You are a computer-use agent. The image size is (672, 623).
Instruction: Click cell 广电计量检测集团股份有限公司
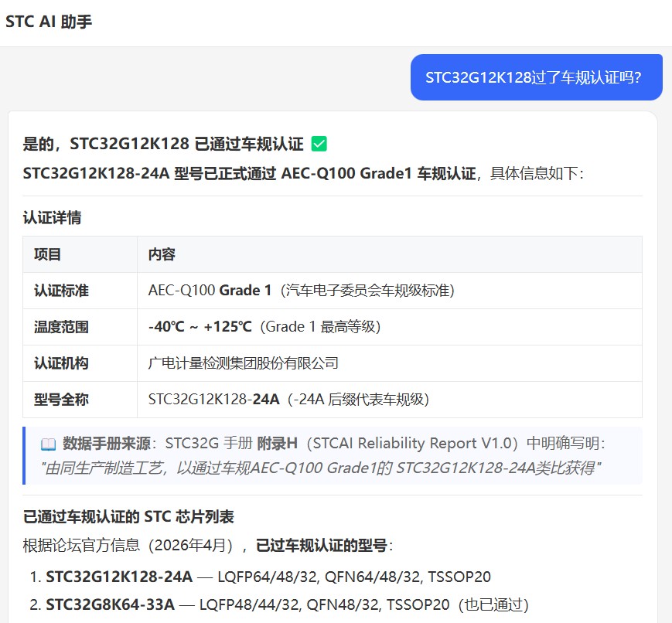tap(390, 363)
